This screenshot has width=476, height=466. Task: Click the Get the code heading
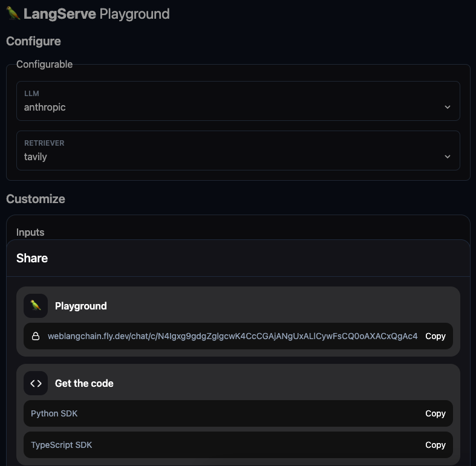[84, 383]
